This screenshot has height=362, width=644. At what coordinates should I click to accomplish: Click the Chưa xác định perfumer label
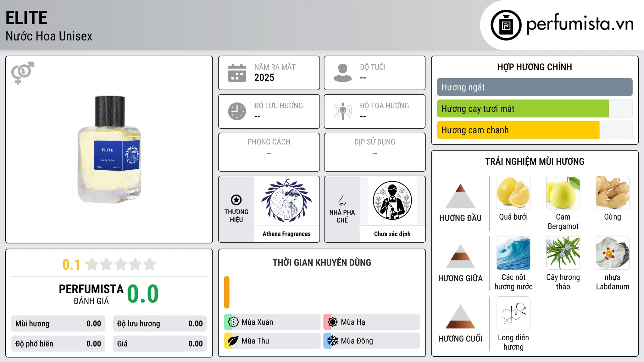[392, 234]
